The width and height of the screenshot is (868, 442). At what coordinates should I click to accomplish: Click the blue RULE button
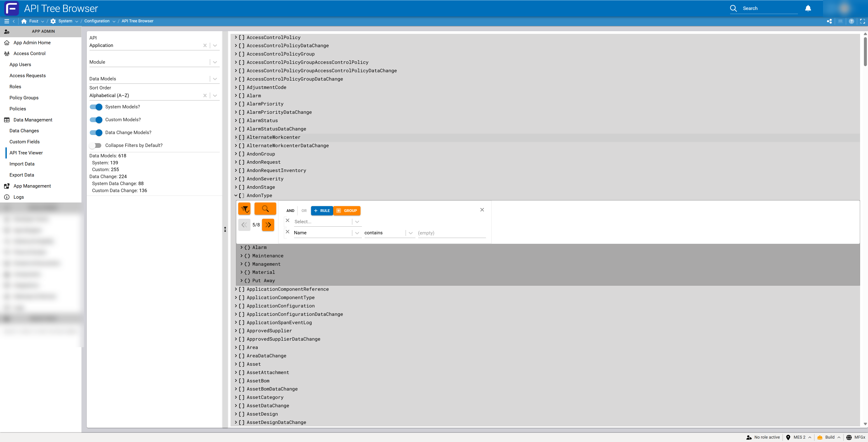pyautogui.click(x=322, y=211)
